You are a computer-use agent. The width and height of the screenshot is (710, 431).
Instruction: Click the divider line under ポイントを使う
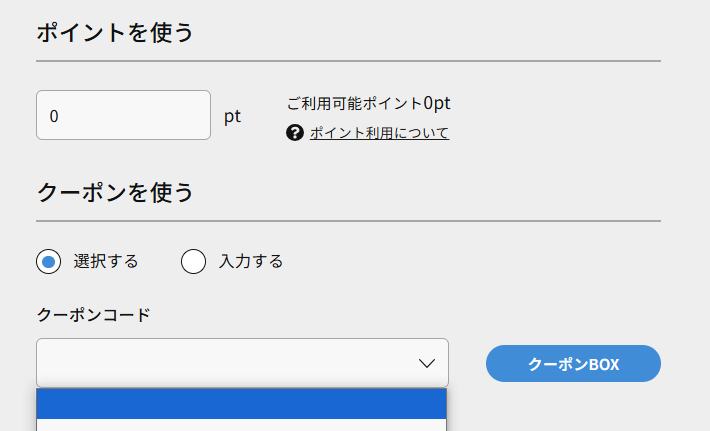point(348,61)
